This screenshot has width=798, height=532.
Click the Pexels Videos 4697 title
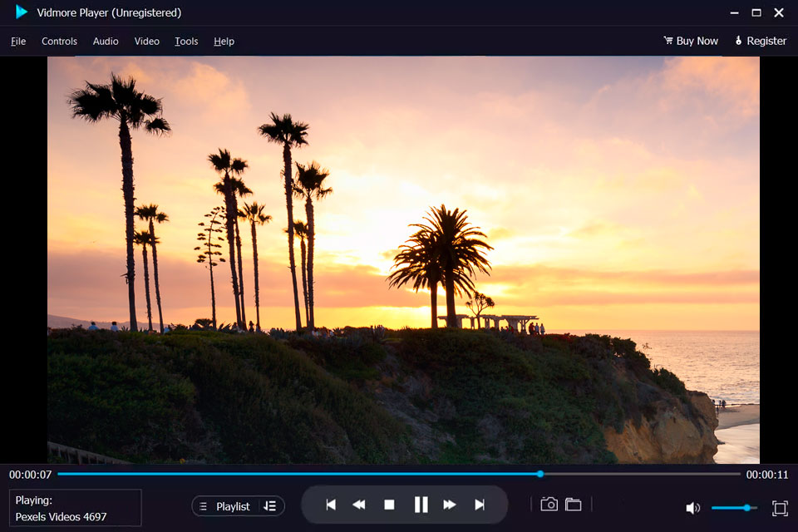point(61,517)
